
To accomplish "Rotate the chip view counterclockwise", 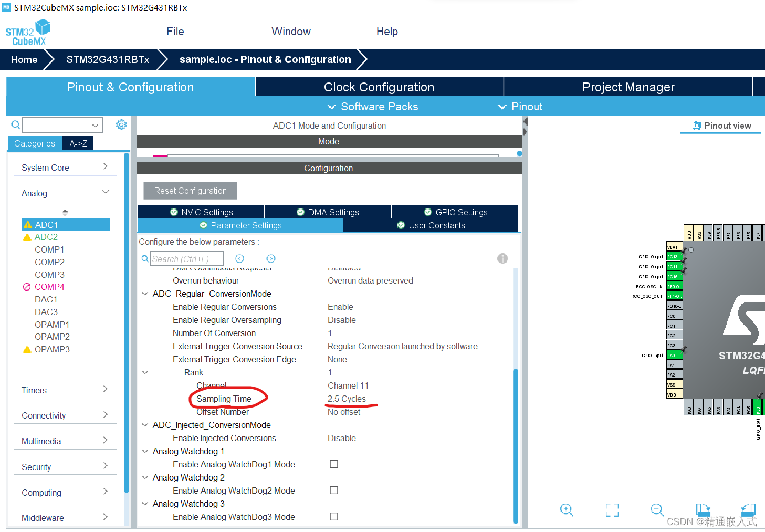I will coord(748,509).
